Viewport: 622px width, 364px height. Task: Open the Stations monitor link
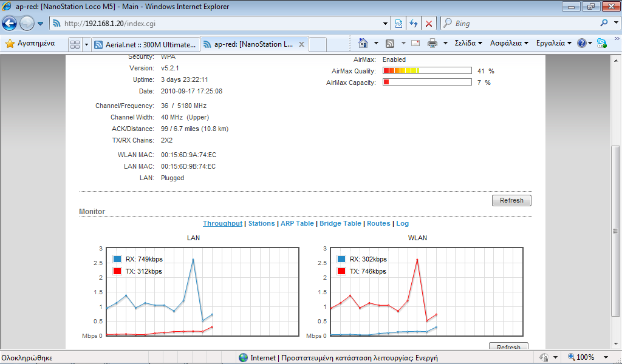pos(261,223)
